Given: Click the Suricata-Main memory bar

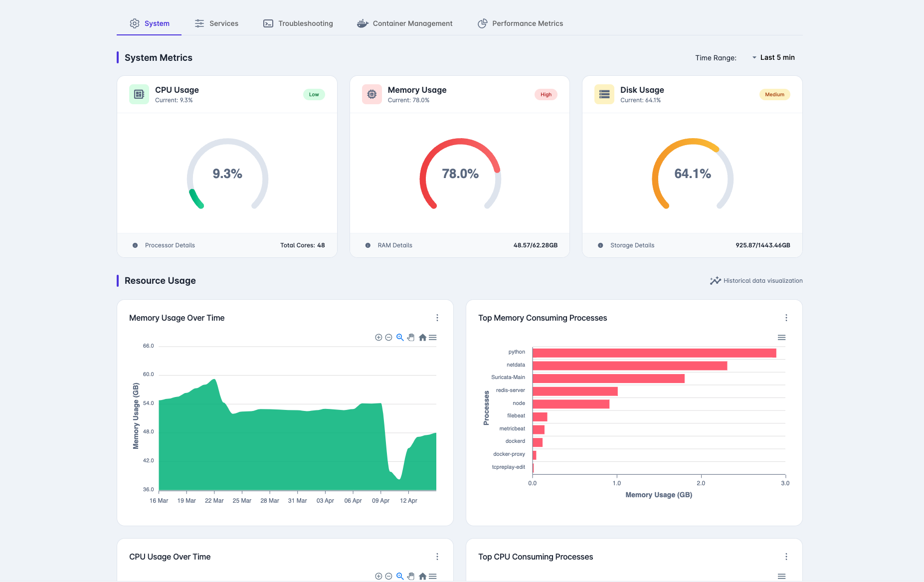Looking at the screenshot, I should click(608, 379).
